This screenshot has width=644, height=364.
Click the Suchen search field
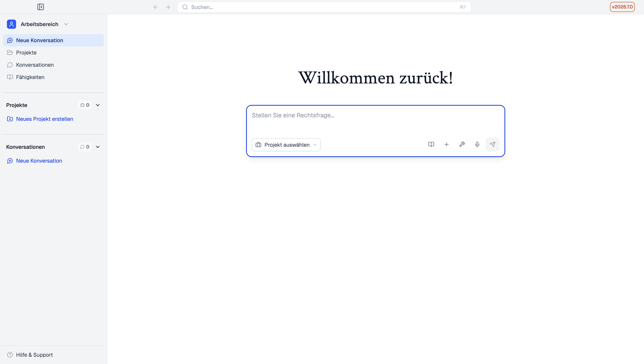pos(324,7)
